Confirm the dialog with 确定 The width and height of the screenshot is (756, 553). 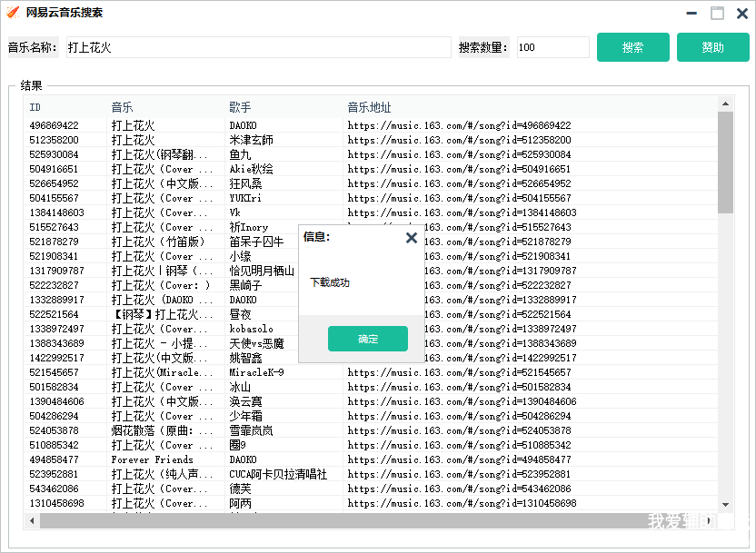pyautogui.click(x=368, y=339)
